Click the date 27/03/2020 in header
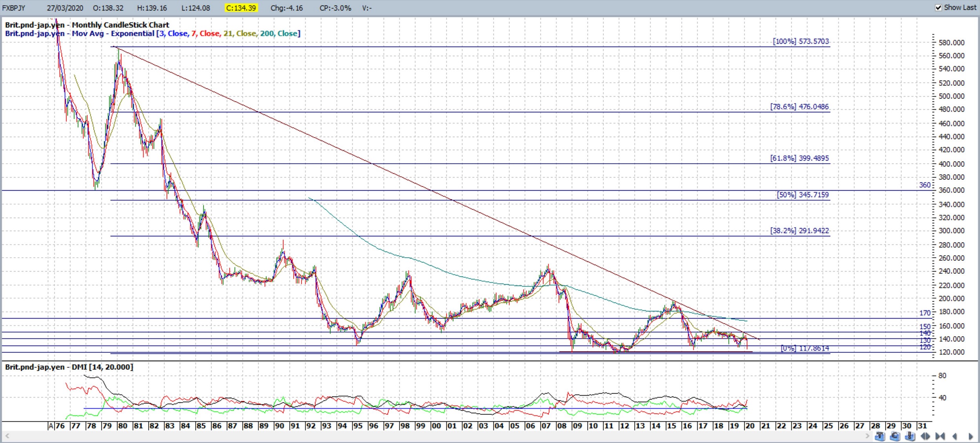This screenshot has width=980, height=443. click(65, 8)
